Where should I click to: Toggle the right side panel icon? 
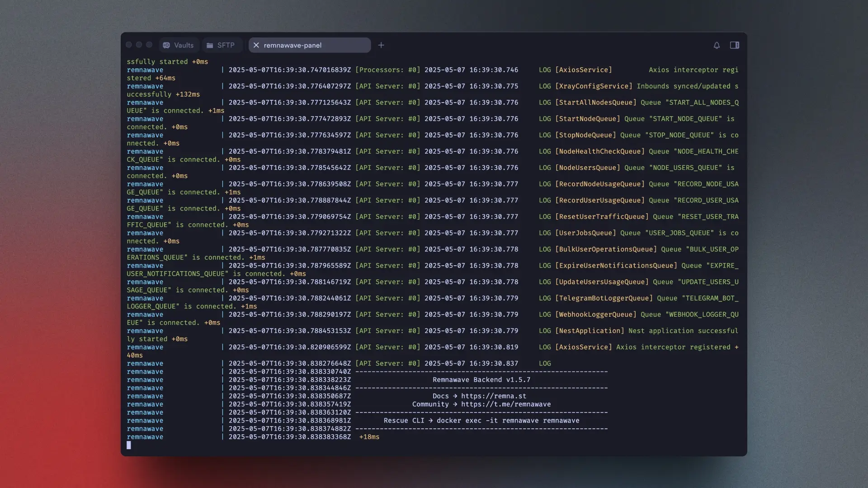click(735, 45)
